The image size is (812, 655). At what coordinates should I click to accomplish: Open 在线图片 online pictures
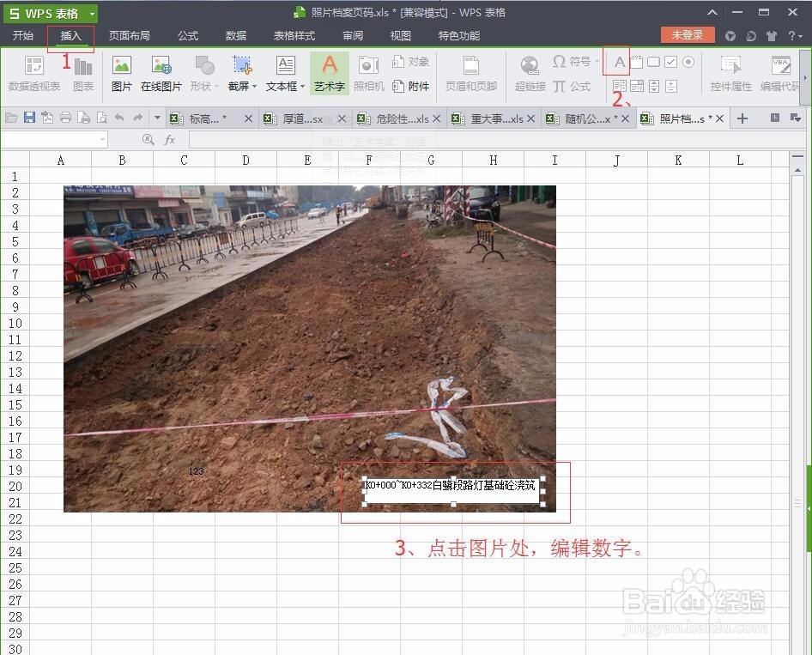coord(161,74)
